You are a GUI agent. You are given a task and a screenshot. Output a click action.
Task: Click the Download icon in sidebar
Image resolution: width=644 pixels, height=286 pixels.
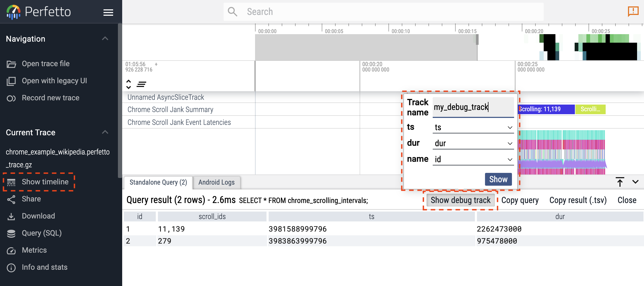pos(11,216)
